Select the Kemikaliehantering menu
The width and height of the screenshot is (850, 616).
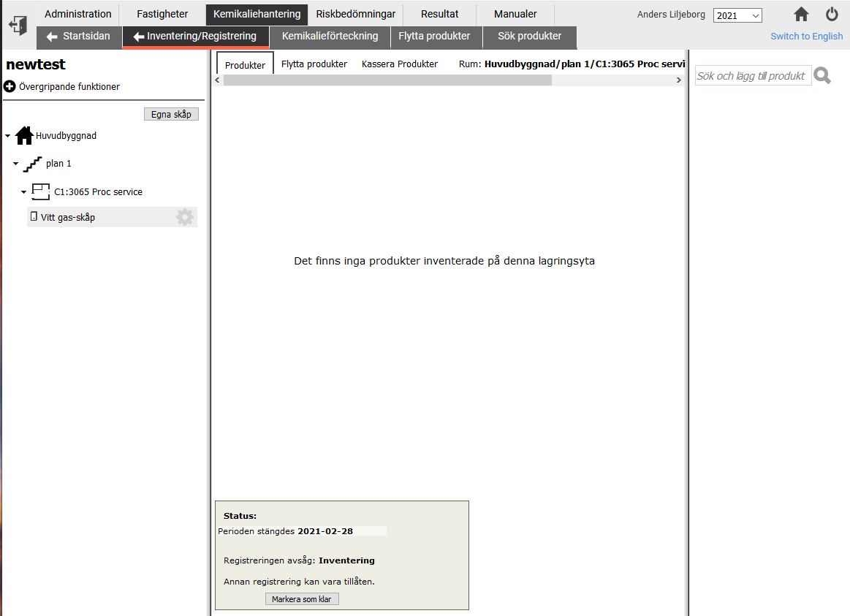pyautogui.click(x=257, y=14)
